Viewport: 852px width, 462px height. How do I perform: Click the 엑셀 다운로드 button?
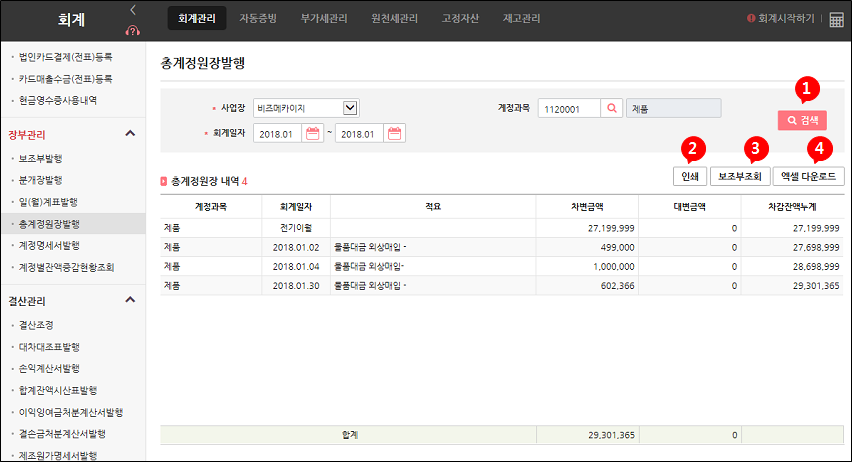(x=809, y=176)
